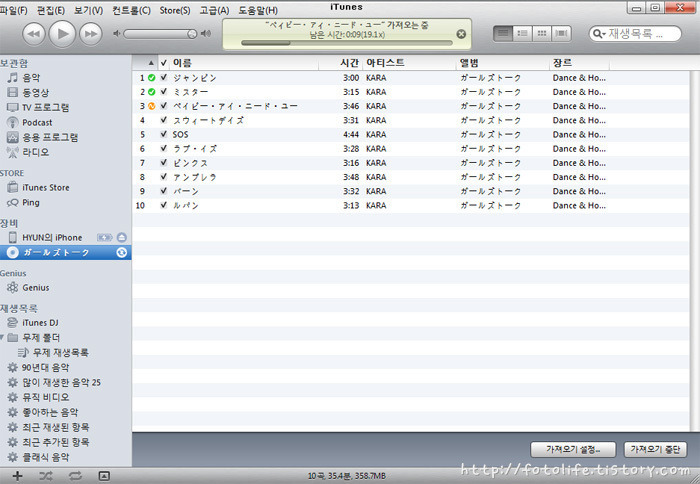The height and width of the screenshot is (484, 700).
Task: Click the Play button
Action: [62, 34]
